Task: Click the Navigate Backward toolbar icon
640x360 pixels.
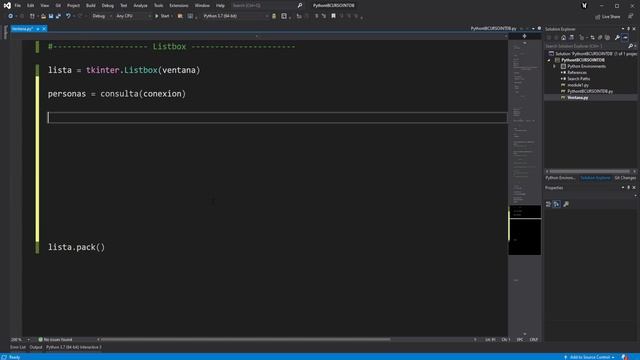Action: coord(11,16)
